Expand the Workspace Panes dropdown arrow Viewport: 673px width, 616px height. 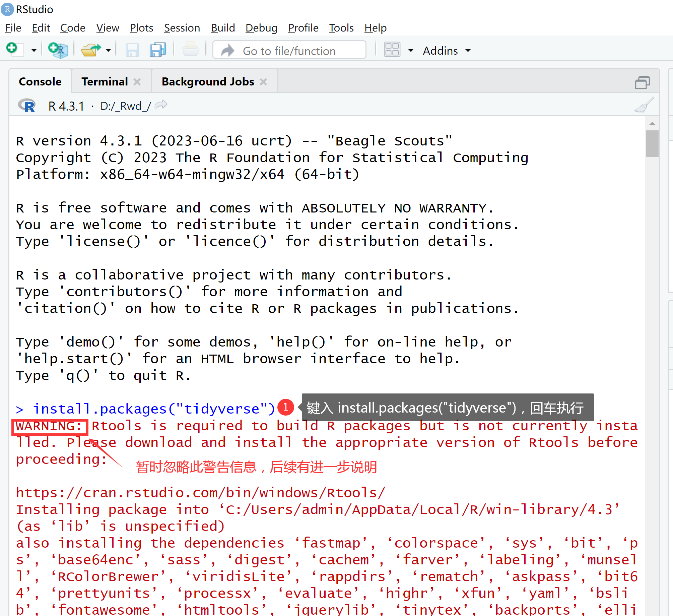click(411, 51)
